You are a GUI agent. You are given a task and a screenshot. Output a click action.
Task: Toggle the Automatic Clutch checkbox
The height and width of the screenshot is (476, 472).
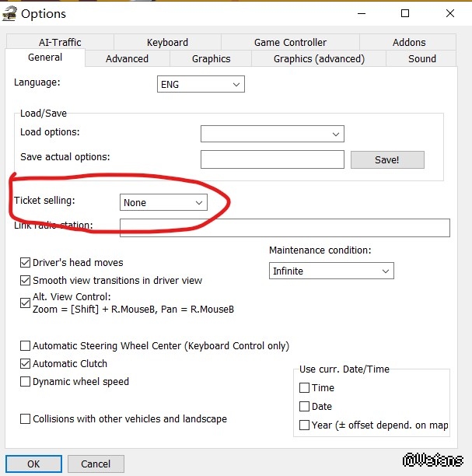pos(26,364)
